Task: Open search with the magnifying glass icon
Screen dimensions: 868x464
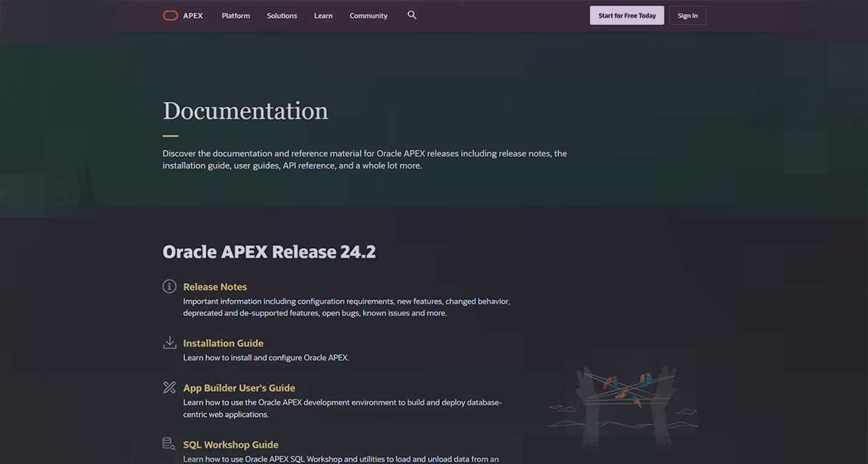Action: point(412,15)
